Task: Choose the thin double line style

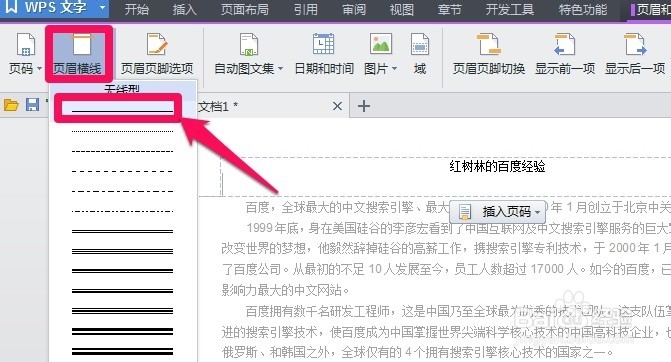Action: tap(122, 231)
